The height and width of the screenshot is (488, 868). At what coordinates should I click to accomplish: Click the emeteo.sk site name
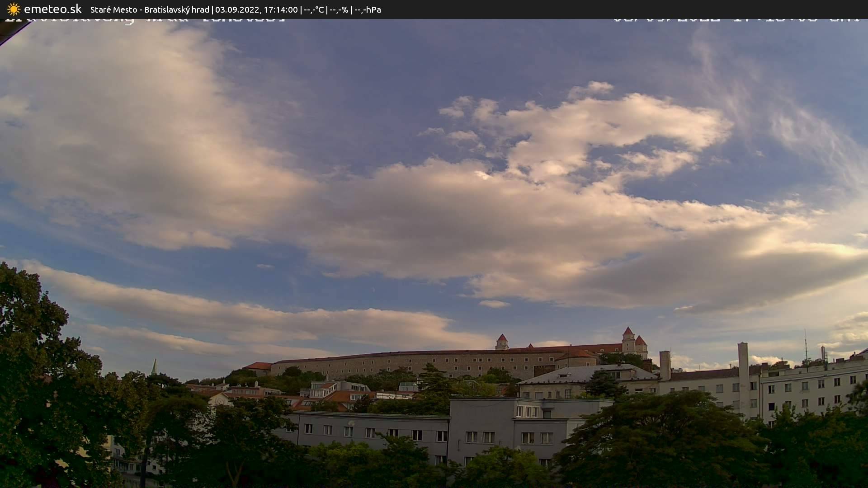click(x=52, y=9)
